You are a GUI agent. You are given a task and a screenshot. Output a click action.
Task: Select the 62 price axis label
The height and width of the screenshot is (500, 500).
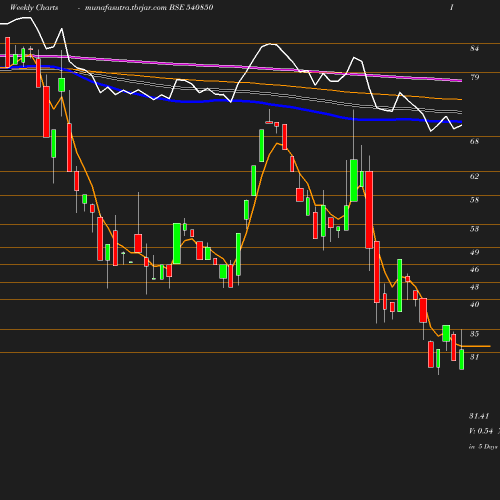pyautogui.click(x=474, y=176)
